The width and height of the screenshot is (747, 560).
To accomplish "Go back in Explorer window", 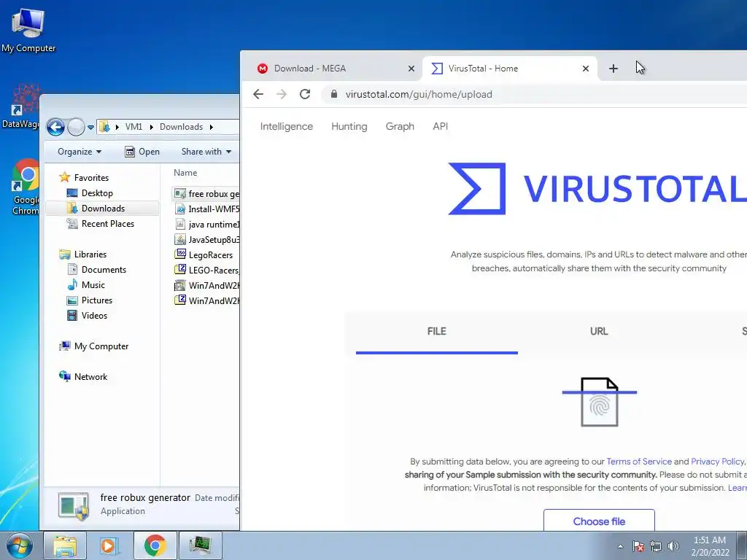I will [55, 127].
